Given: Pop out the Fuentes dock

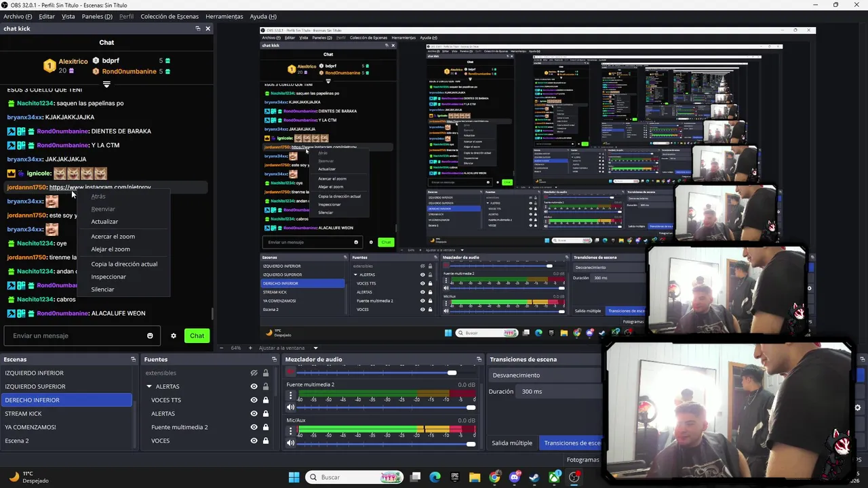Looking at the screenshot, I should tap(275, 359).
